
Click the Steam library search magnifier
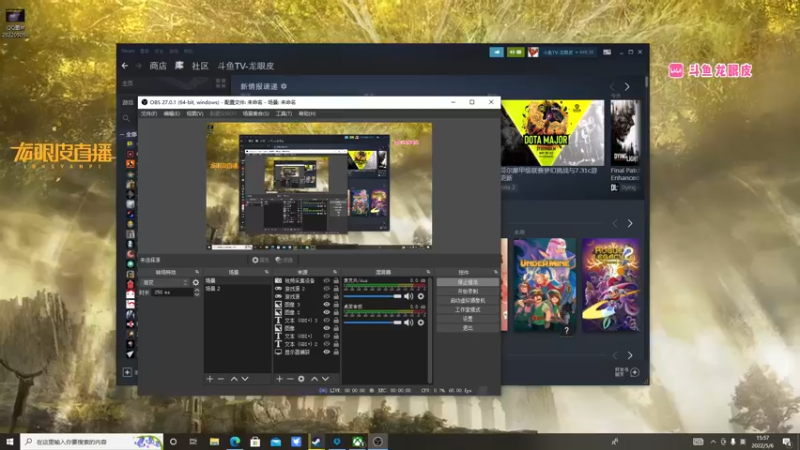point(126,118)
